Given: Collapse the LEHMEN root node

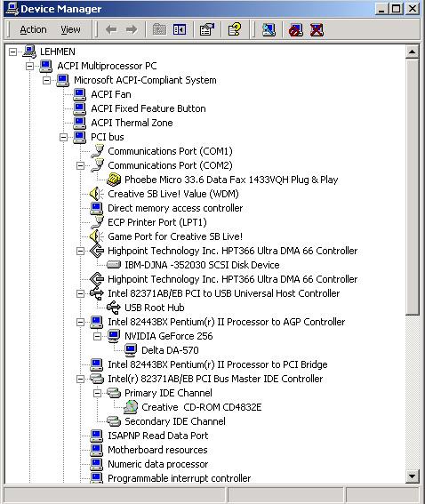Looking at the screenshot, I should click(12, 52).
